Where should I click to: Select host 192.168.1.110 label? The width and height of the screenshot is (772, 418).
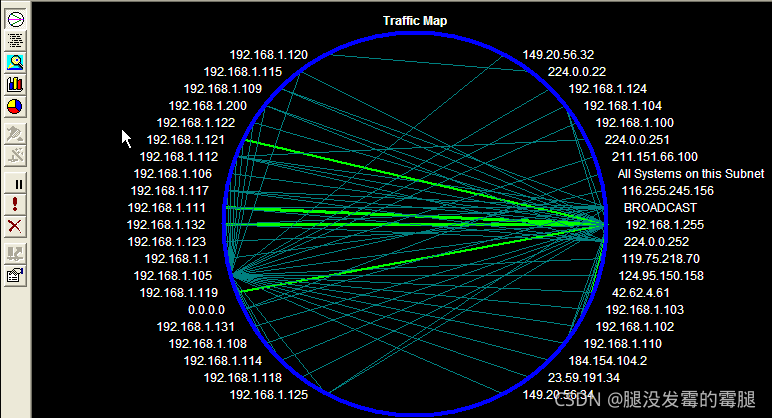[623, 344]
